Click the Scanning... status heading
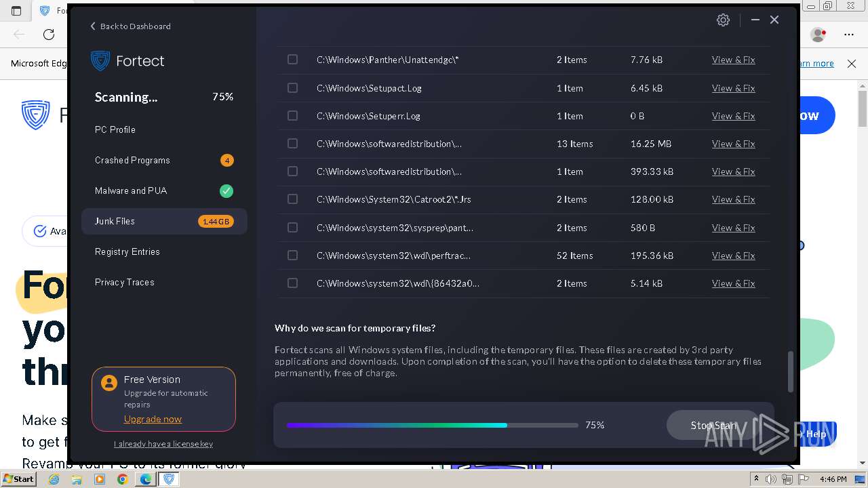The height and width of the screenshot is (488, 868). point(126,97)
